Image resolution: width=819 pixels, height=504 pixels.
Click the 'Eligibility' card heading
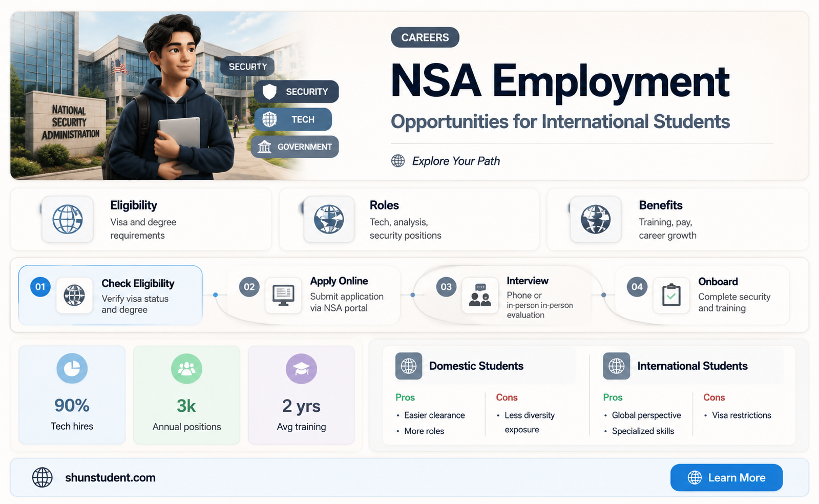(134, 205)
